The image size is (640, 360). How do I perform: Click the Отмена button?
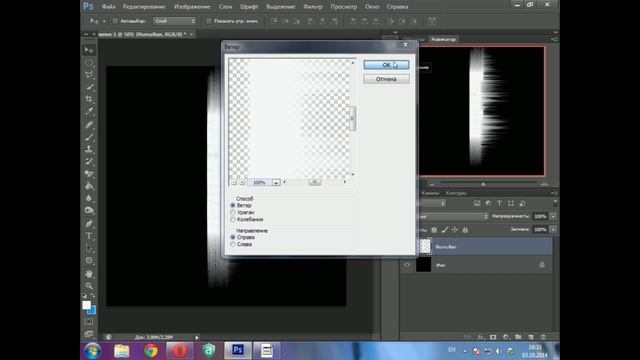pos(386,79)
